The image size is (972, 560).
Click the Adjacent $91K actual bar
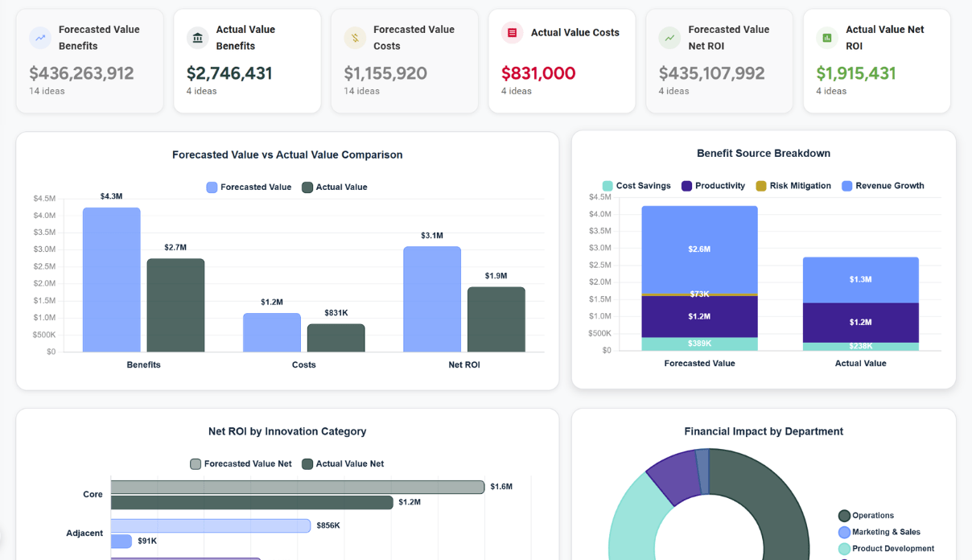(x=121, y=541)
